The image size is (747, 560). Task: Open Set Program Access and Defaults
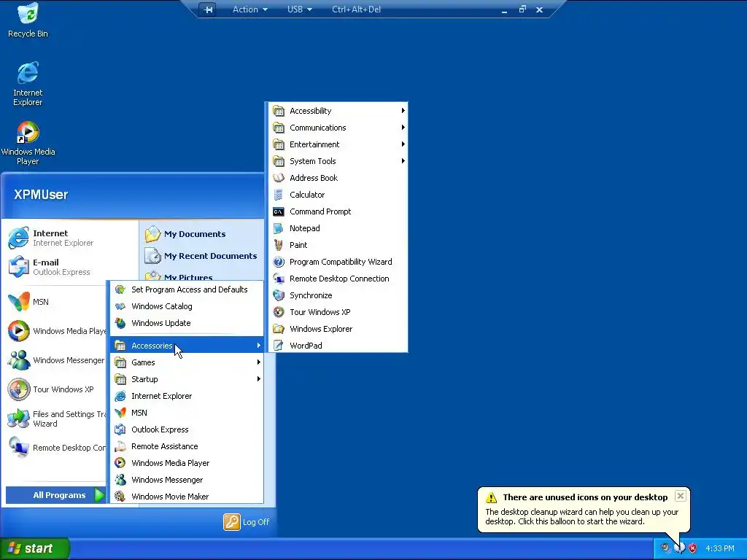187,289
